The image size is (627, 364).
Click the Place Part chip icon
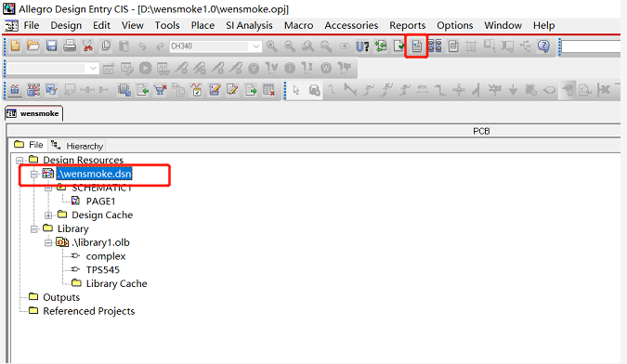pos(314,90)
